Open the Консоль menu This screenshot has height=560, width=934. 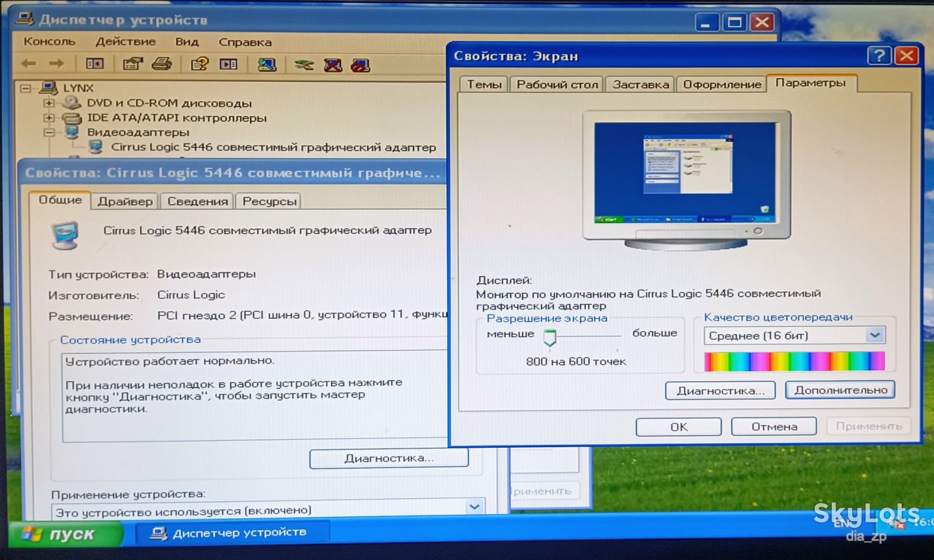point(49,42)
